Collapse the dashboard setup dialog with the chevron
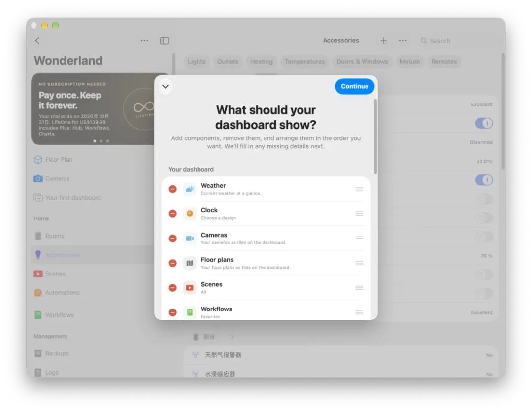This screenshot has width=532, height=412. 165,87
